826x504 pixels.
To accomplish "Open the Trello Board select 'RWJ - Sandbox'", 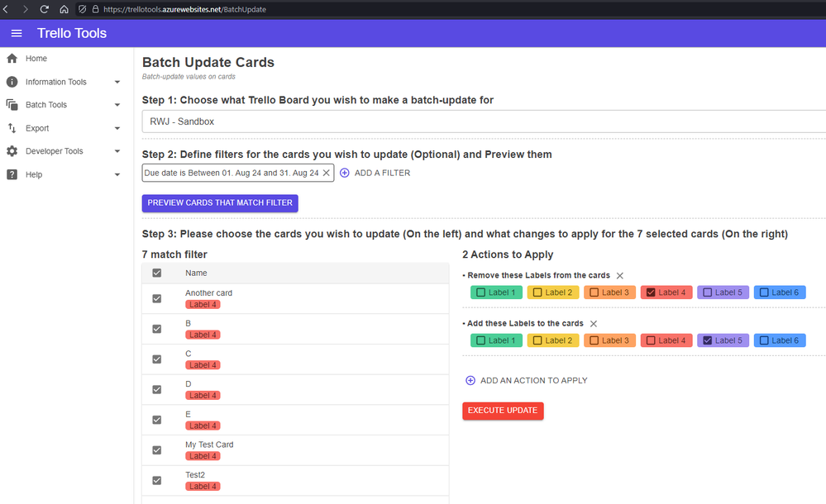I will point(484,121).
